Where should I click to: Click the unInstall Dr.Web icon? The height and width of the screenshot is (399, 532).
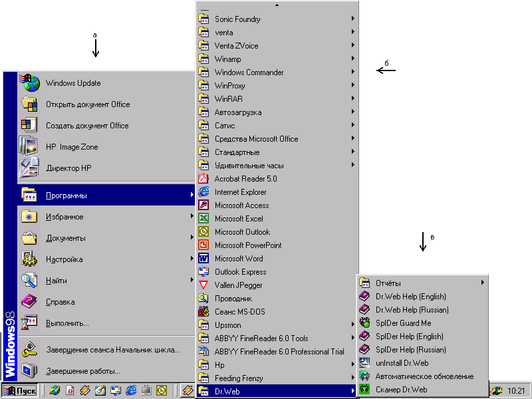point(364,362)
